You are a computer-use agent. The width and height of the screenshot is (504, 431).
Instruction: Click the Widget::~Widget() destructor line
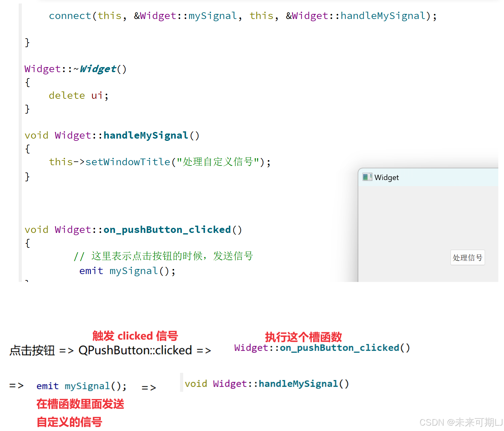point(75,69)
